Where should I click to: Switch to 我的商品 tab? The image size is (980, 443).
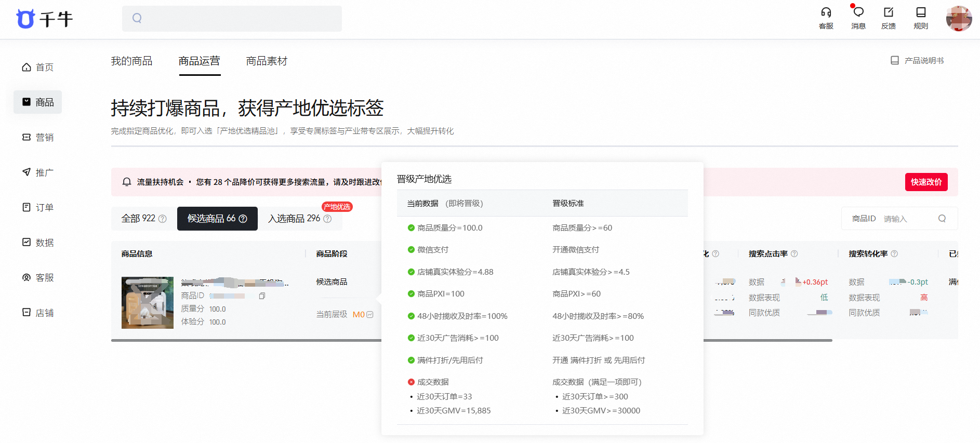point(131,61)
